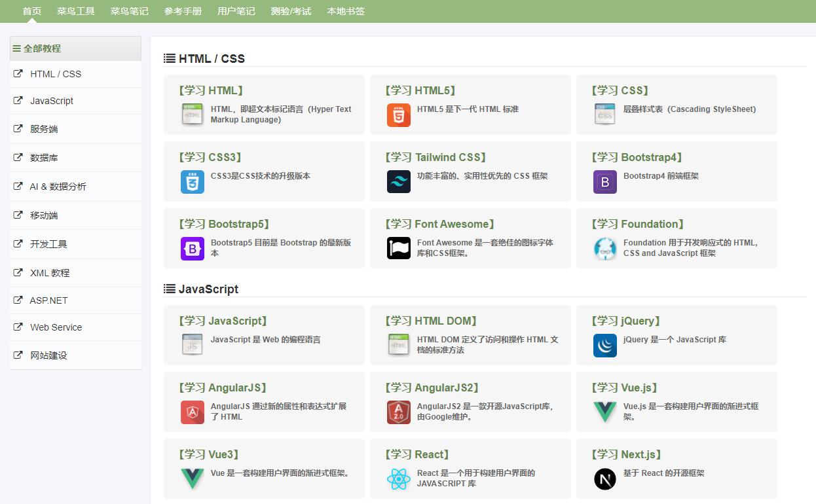The image size is (816, 504).
Task: Open the 【学习 Next.js】 title link
Action: click(627, 454)
